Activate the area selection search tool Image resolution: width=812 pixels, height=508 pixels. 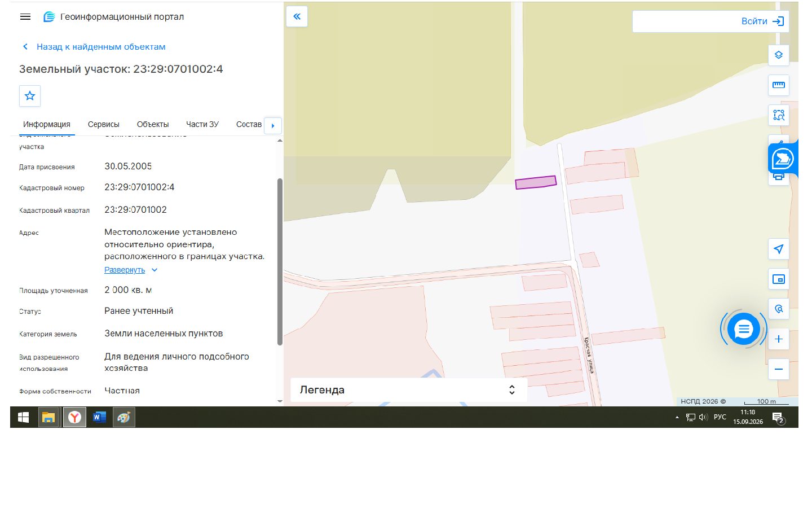click(x=779, y=115)
